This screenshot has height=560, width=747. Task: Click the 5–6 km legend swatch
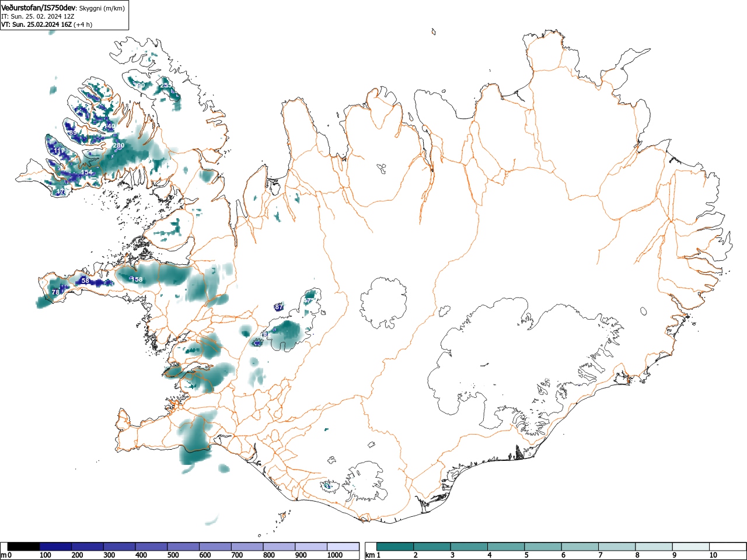(543, 547)
